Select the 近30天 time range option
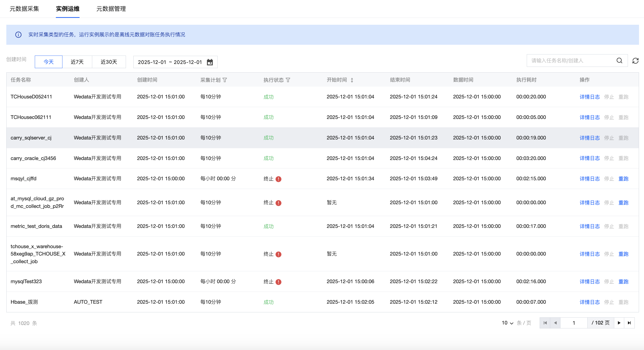 tap(109, 62)
